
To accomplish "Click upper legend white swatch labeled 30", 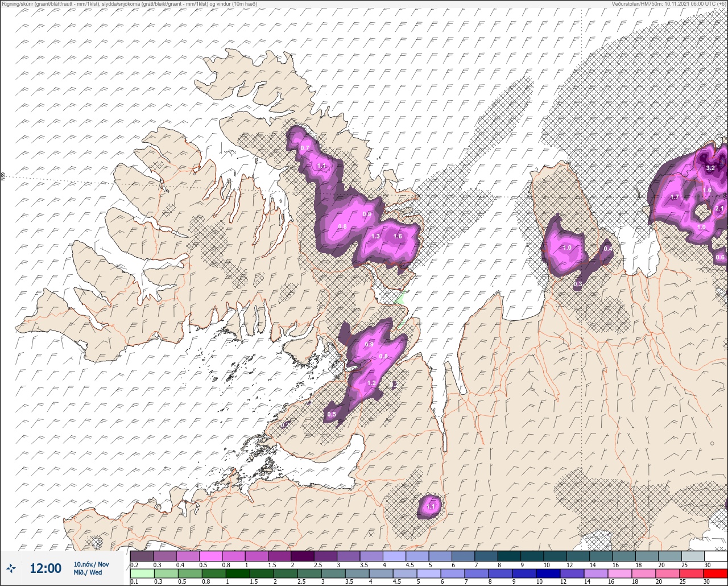I will click(715, 556).
